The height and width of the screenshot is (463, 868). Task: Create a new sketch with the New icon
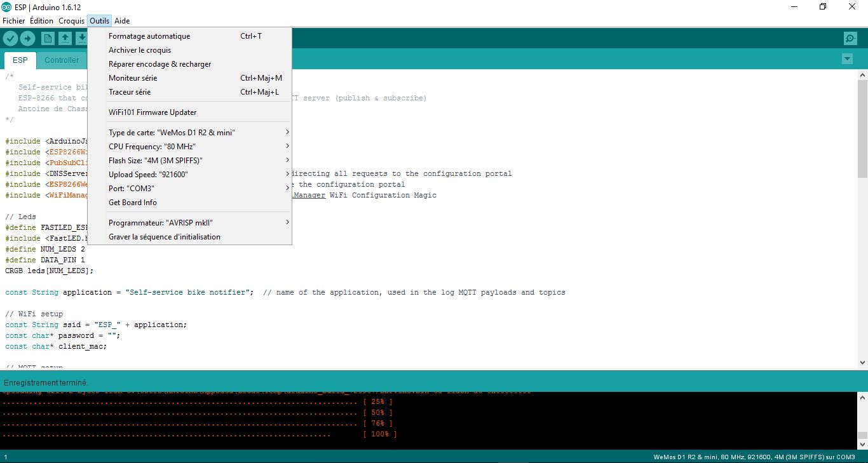tap(48, 39)
